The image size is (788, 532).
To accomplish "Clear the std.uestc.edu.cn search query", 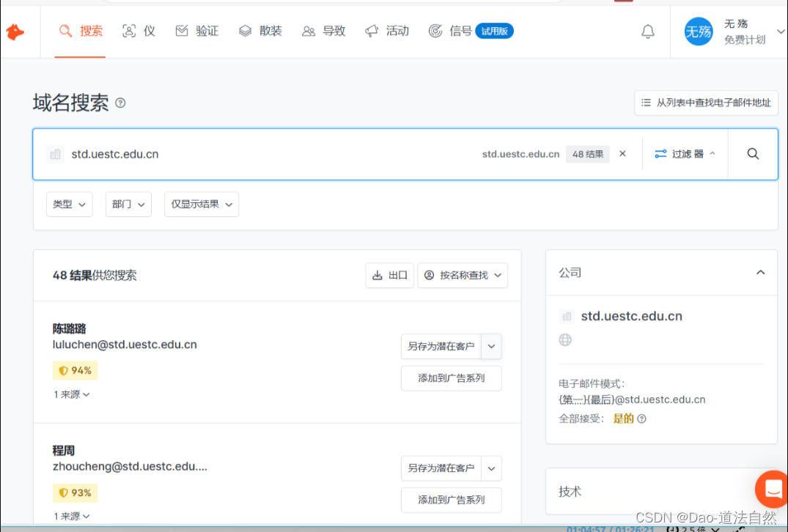I will coord(622,154).
